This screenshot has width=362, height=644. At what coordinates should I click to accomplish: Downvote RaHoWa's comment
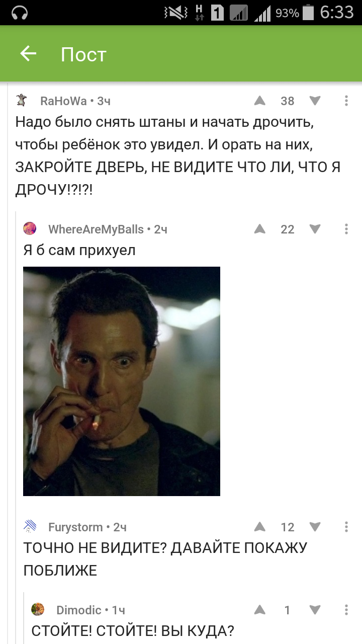[x=315, y=101]
